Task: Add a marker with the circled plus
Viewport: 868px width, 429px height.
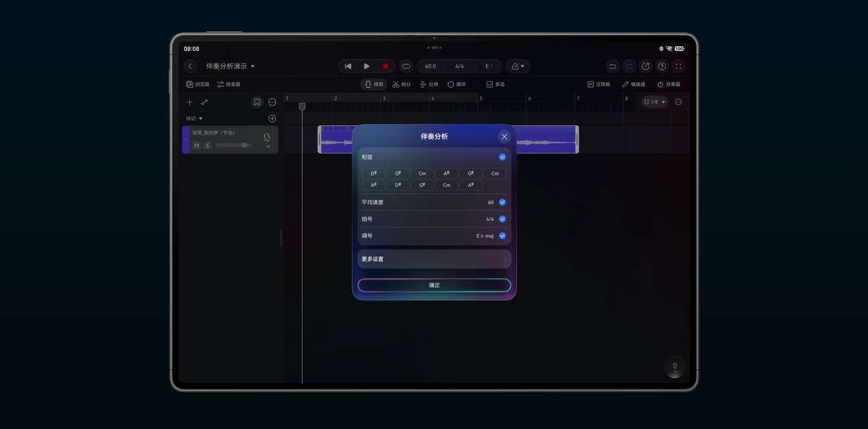Action: pyautogui.click(x=272, y=119)
